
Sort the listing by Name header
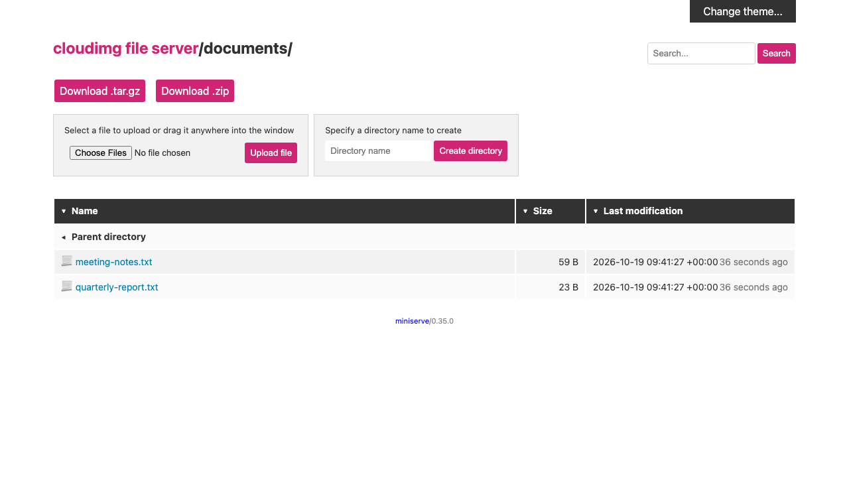point(85,211)
